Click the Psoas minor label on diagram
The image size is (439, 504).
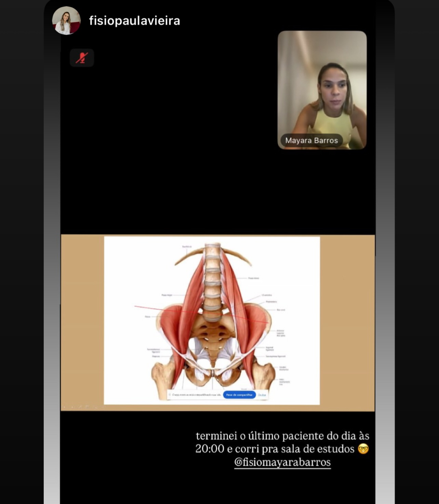(253, 278)
